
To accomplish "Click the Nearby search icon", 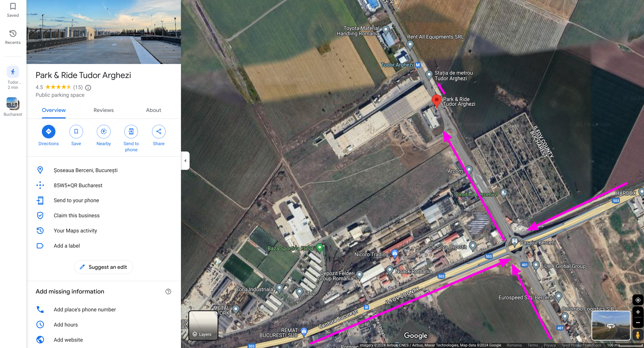I will tap(104, 131).
